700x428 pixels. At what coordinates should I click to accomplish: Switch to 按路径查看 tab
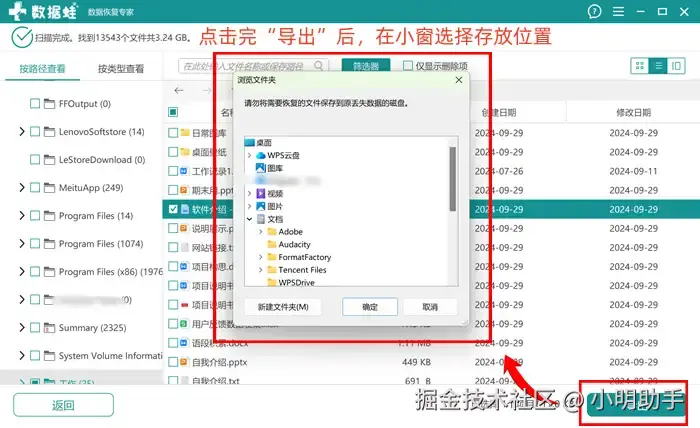coord(42,69)
